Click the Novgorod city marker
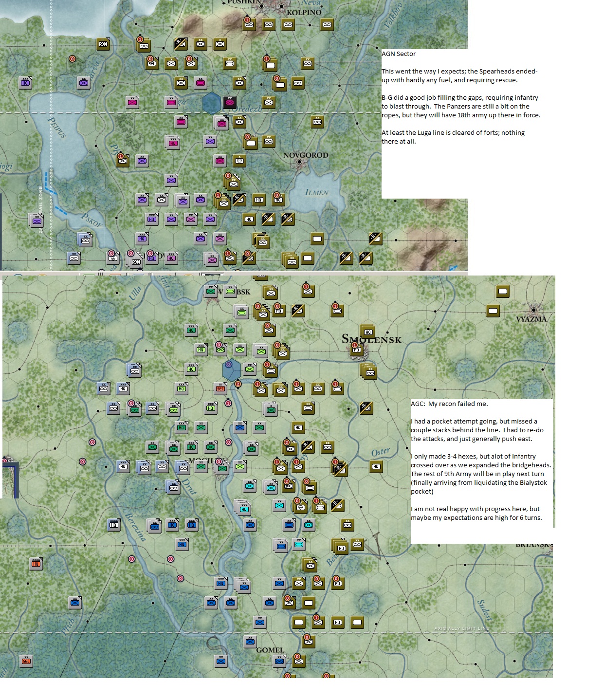 click(299, 162)
